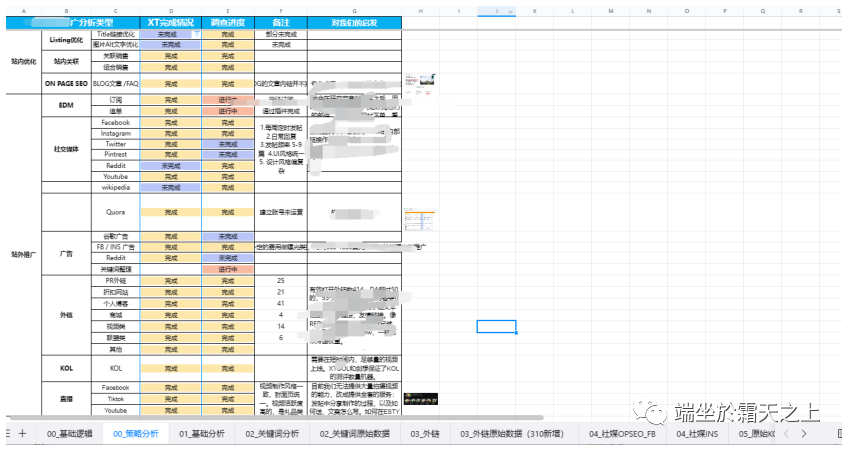
Task: Select the 00_策略分析 sheet tab
Action: click(135, 434)
